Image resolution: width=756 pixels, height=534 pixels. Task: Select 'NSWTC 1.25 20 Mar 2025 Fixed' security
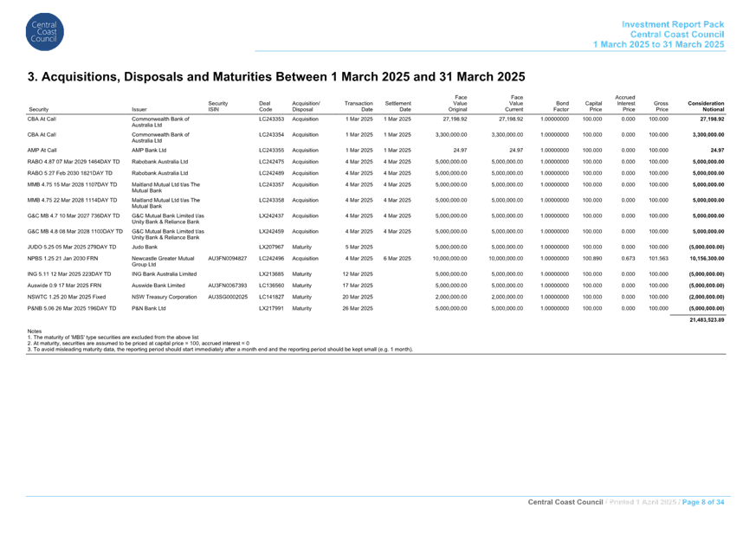coord(67,298)
